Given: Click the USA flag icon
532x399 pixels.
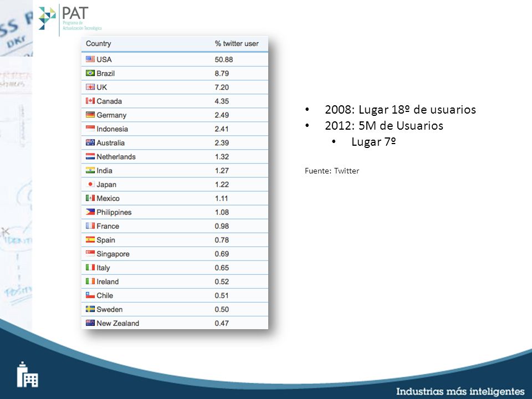Looking at the screenshot, I should click(90, 59).
